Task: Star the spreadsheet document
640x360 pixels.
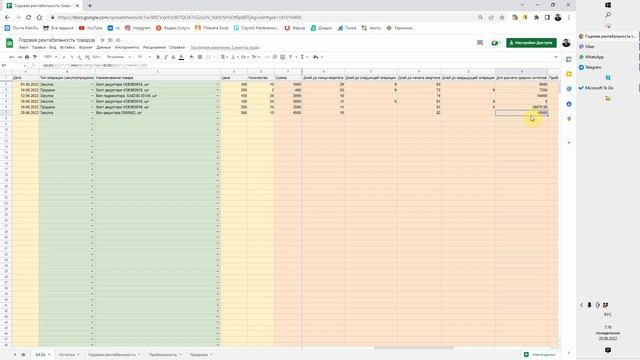Action: click(102, 40)
